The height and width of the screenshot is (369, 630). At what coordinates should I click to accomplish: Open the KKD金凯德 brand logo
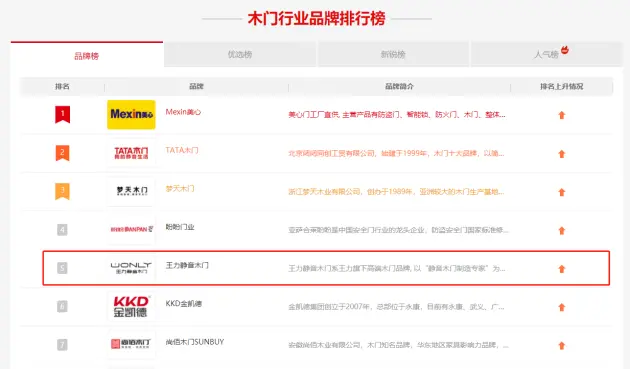pos(131,307)
